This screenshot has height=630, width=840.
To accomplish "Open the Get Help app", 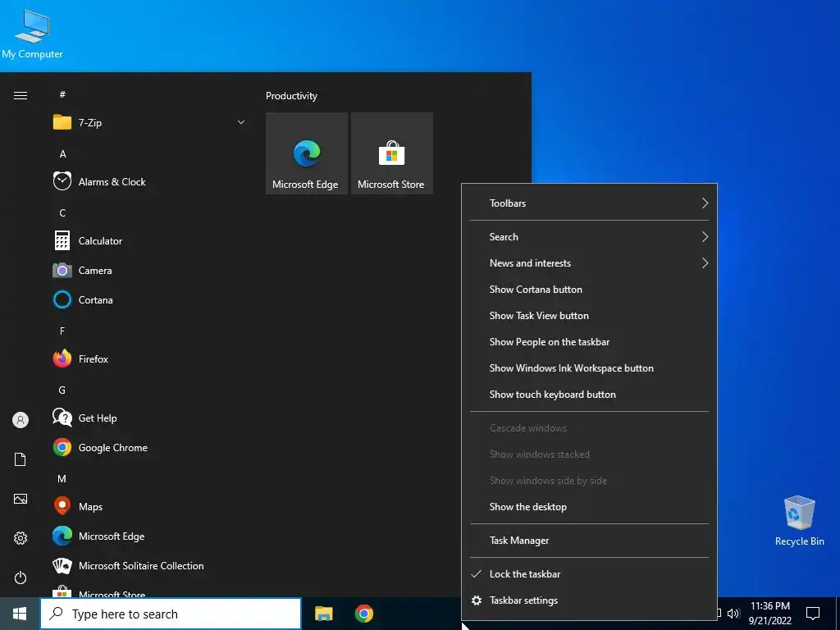I will click(149, 418).
